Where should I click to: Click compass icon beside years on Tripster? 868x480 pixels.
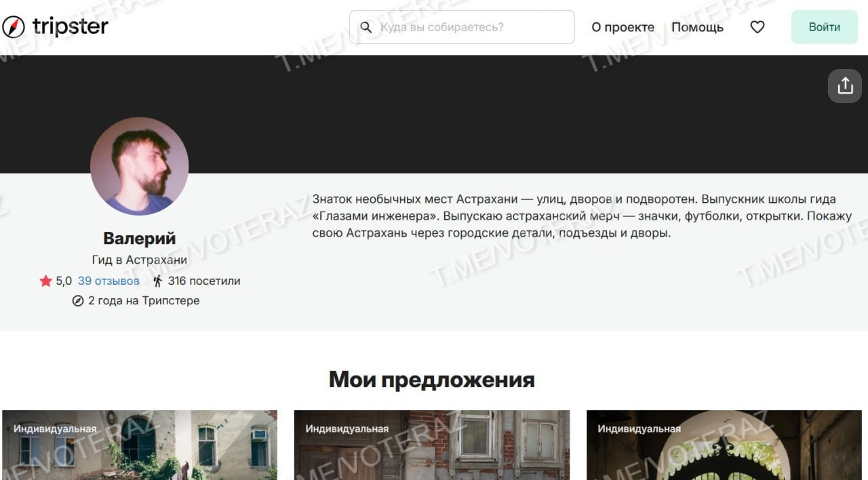tap(78, 300)
